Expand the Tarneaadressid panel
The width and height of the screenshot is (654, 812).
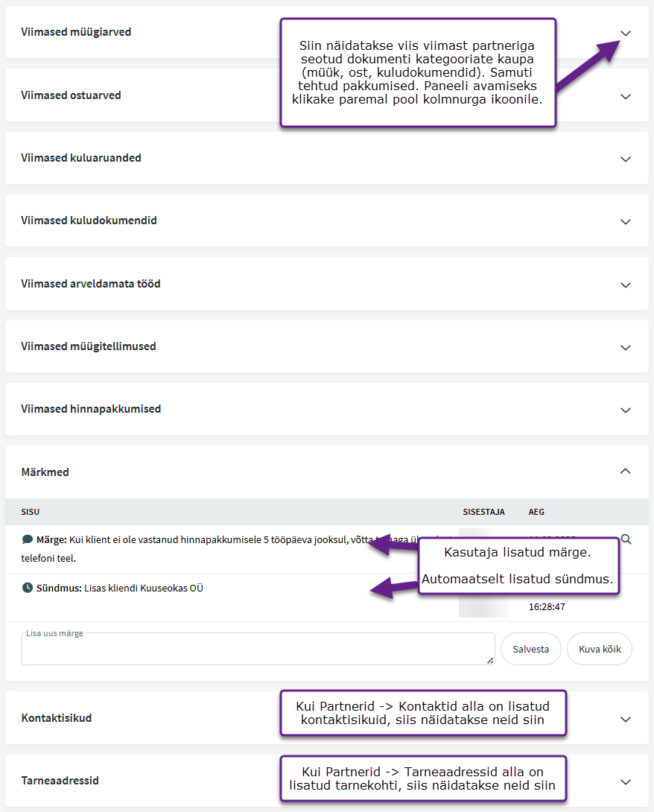(626, 781)
